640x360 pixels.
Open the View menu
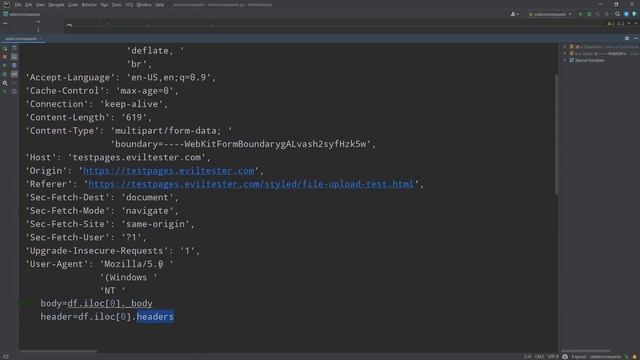coord(40,5)
